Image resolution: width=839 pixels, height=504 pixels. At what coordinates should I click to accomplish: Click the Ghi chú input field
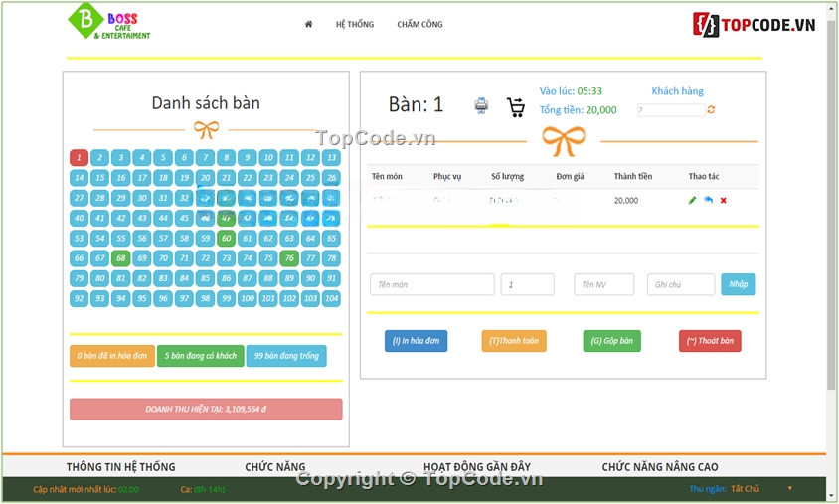681,284
